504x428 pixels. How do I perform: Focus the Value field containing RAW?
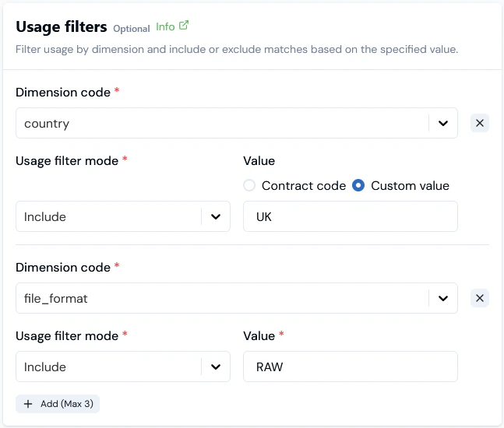(350, 367)
